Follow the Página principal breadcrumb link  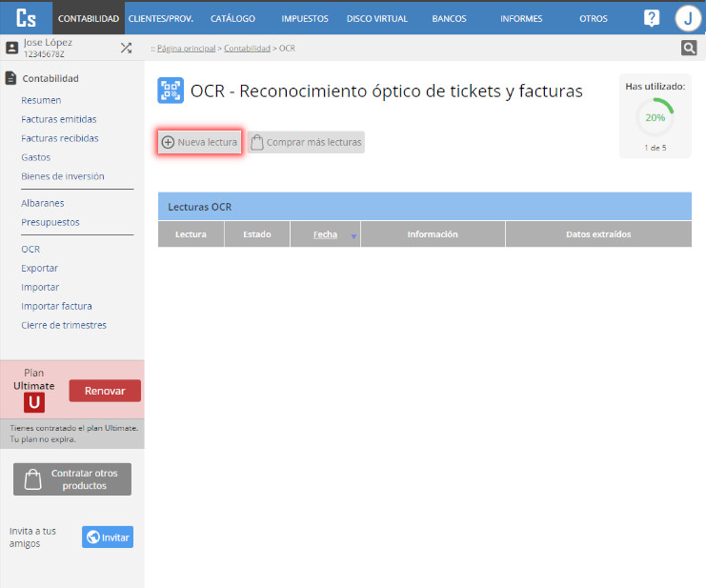(x=186, y=49)
